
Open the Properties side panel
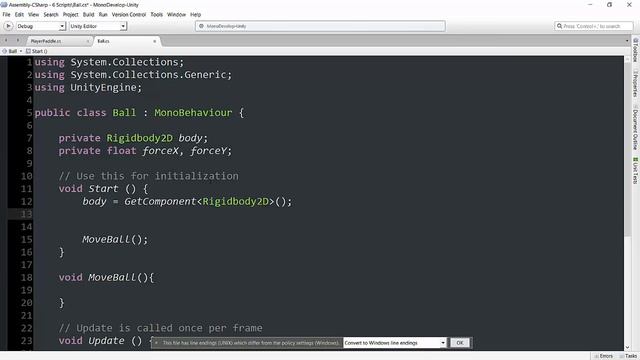636,84
